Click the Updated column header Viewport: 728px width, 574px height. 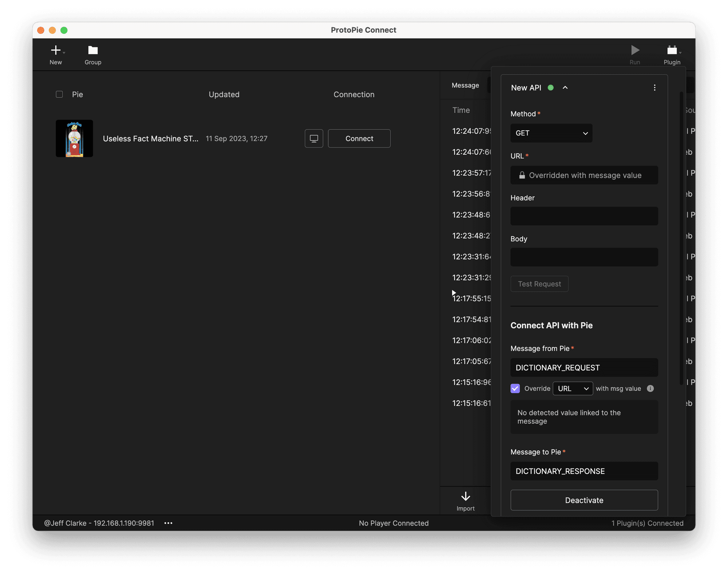click(x=224, y=94)
